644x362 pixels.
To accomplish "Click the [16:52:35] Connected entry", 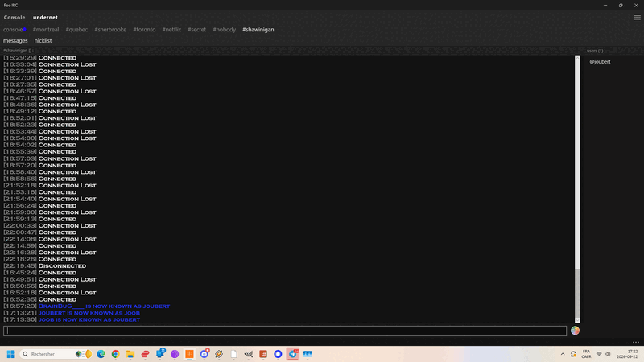I will (39, 299).
